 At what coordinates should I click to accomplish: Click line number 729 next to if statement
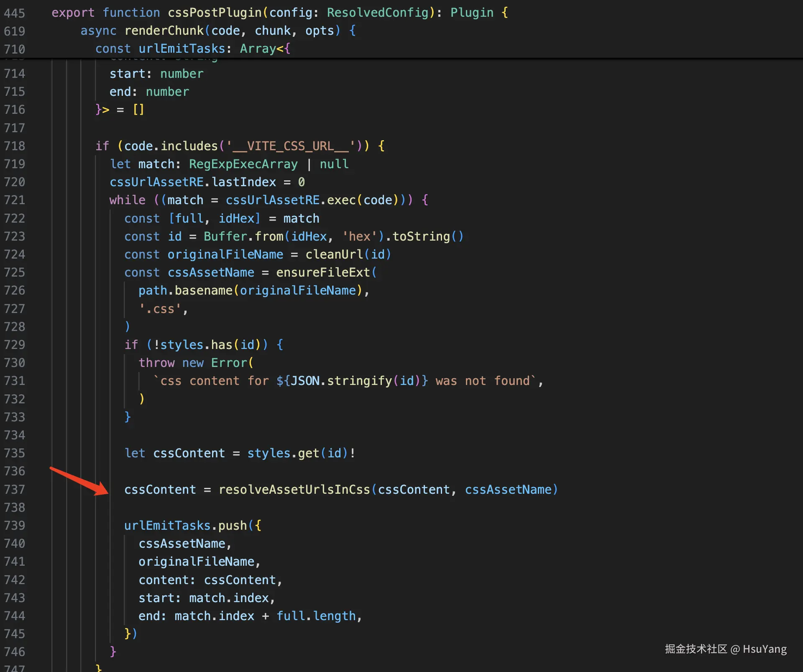coord(15,345)
